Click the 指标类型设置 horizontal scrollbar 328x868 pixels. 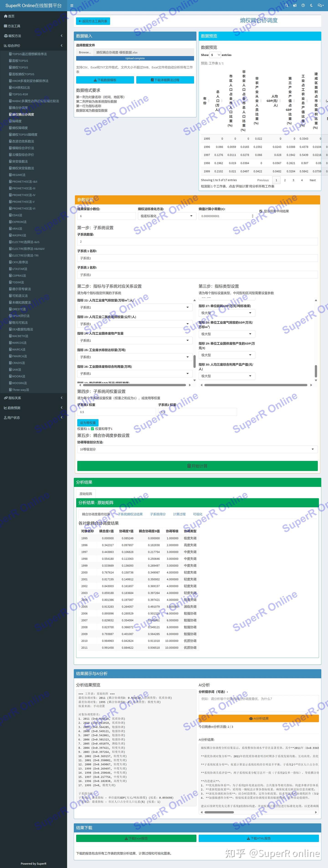pyautogui.click(x=256, y=385)
